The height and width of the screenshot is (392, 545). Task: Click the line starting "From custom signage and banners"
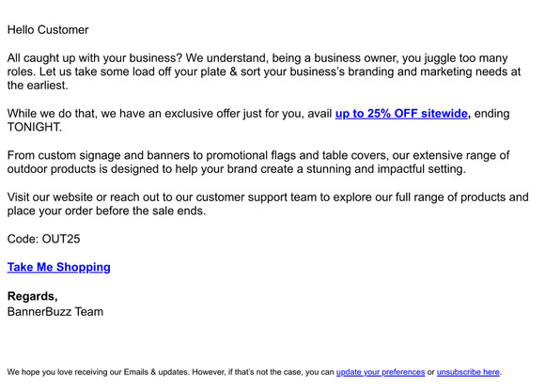click(x=258, y=155)
